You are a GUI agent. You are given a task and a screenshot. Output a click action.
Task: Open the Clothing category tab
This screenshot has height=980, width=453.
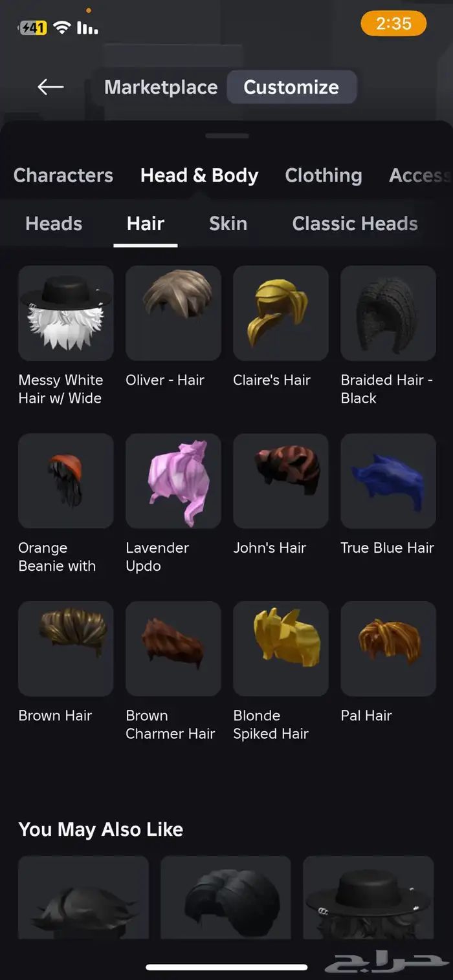coord(324,175)
